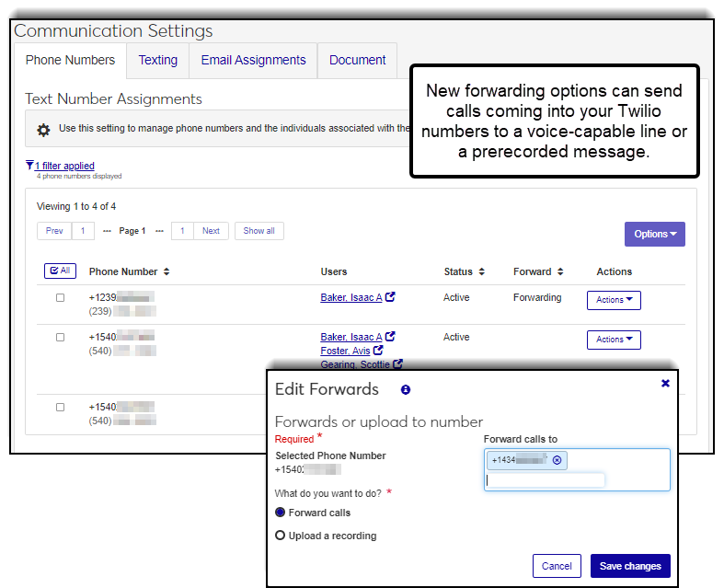Click page 1 button before Next
Image resolution: width=724 pixels, height=588 pixels.
click(182, 231)
